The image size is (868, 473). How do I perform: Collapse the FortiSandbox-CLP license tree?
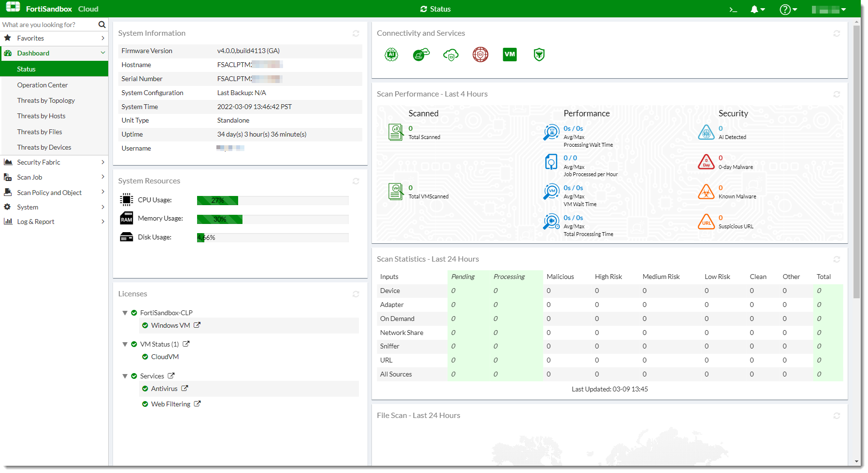125,313
